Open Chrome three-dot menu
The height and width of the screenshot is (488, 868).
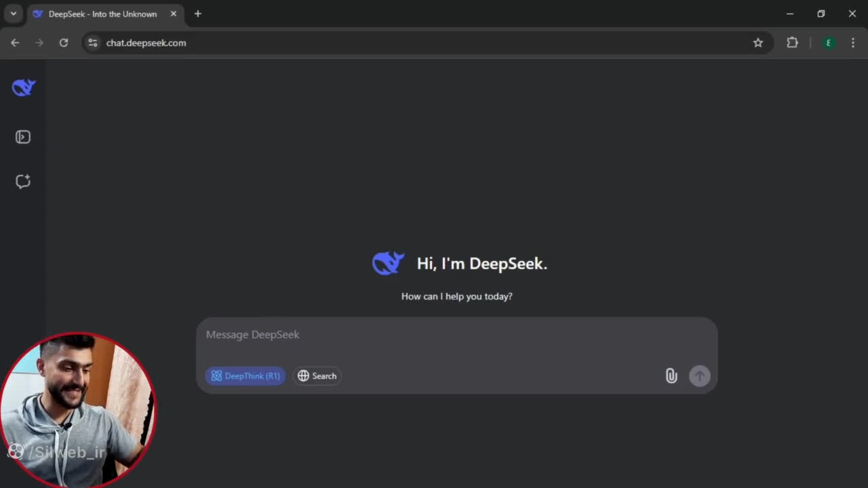point(852,43)
